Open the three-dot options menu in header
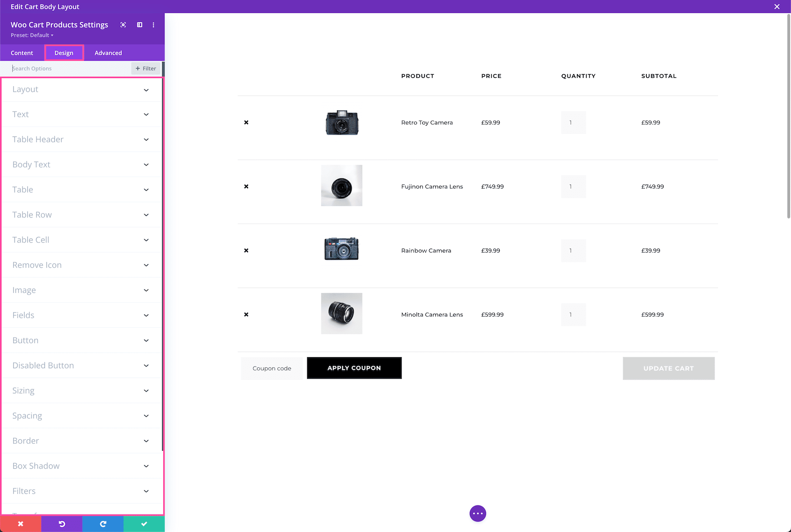The width and height of the screenshot is (791, 532). point(153,25)
